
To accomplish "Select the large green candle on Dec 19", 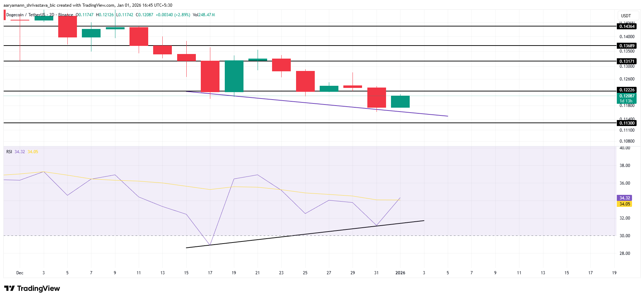I will [234, 76].
